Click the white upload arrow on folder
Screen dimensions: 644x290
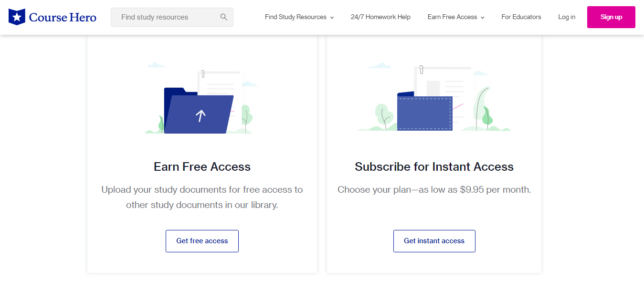[x=201, y=115]
